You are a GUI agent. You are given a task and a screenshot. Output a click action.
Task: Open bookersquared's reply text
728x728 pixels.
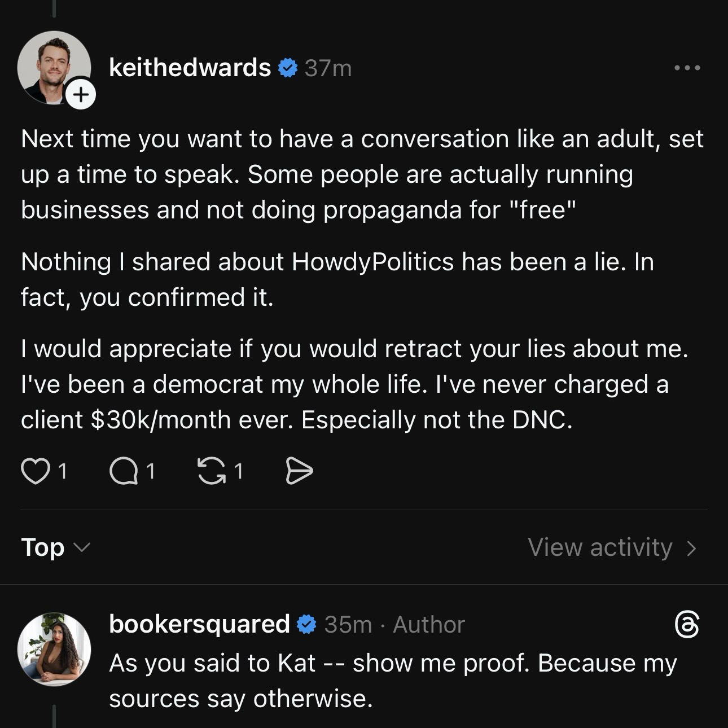click(x=392, y=681)
